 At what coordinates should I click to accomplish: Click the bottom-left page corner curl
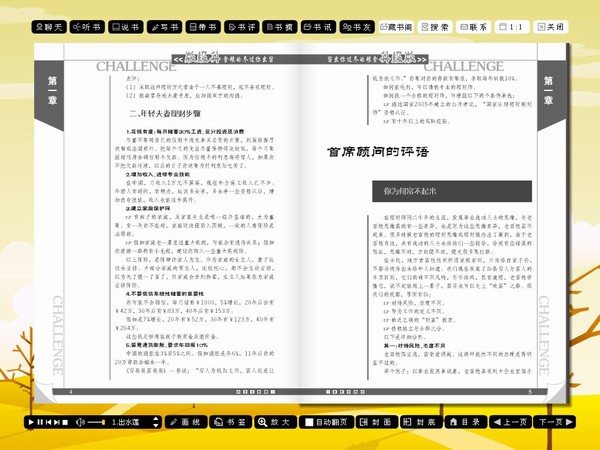click(x=43, y=393)
